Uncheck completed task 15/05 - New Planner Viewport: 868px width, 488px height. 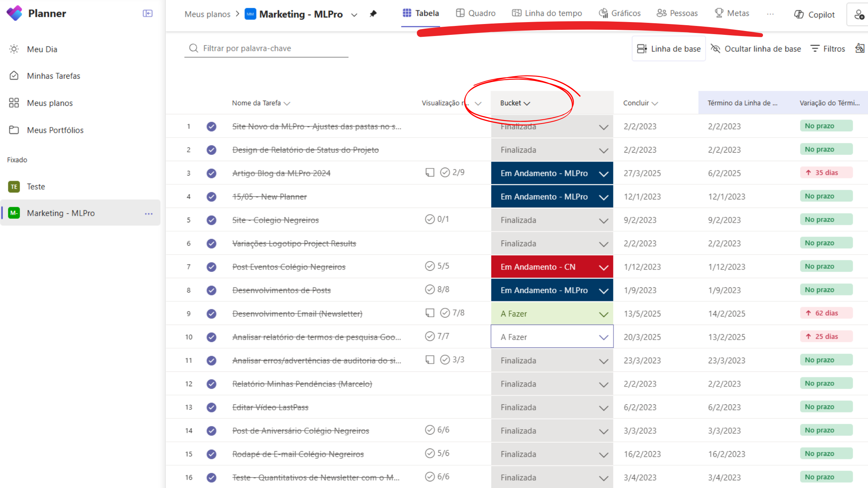[211, 197]
